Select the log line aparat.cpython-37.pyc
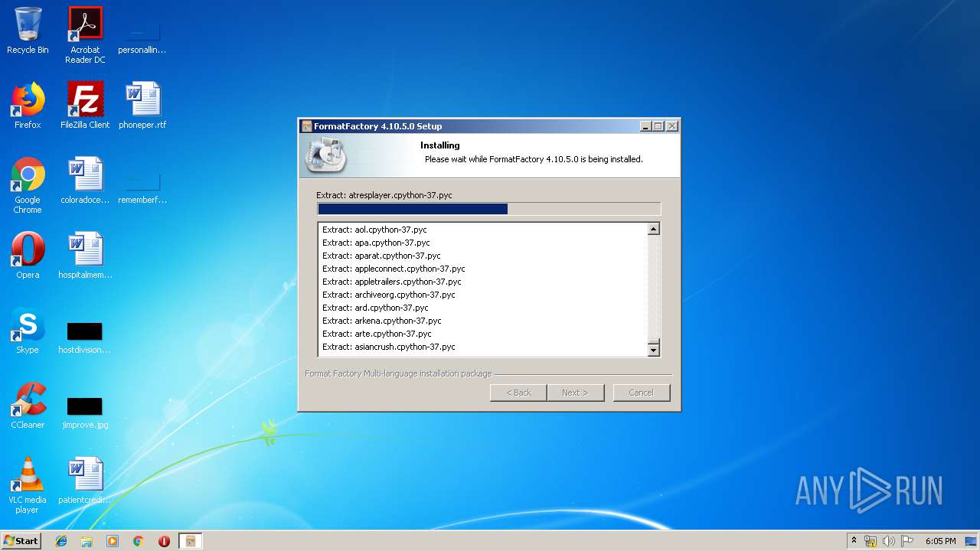 tap(381, 256)
